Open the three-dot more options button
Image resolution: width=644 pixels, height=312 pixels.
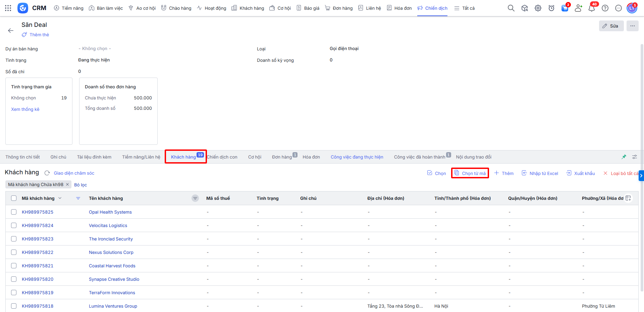[x=632, y=26]
